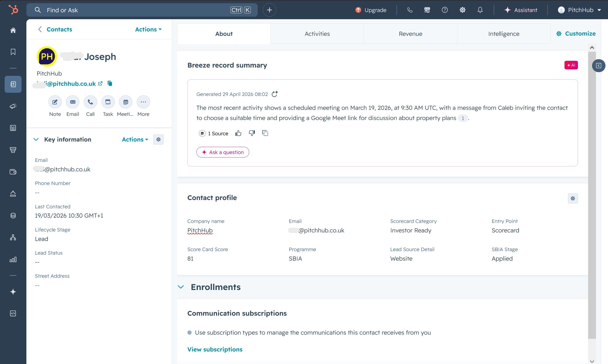The height and width of the screenshot is (364, 608).
Task: Open the Reporting bar chart sidebar icon
Action: [x=13, y=259]
